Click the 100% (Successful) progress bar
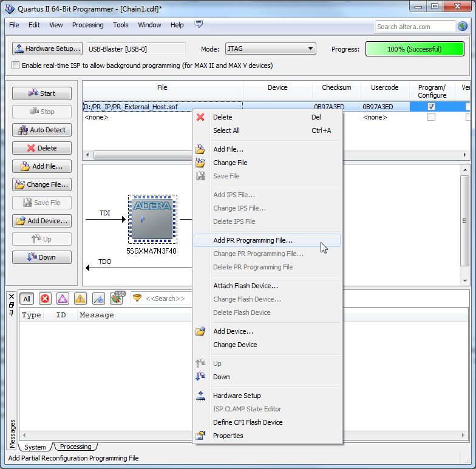The height and width of the screenshot is (469, 476). [x=415, y=49]
